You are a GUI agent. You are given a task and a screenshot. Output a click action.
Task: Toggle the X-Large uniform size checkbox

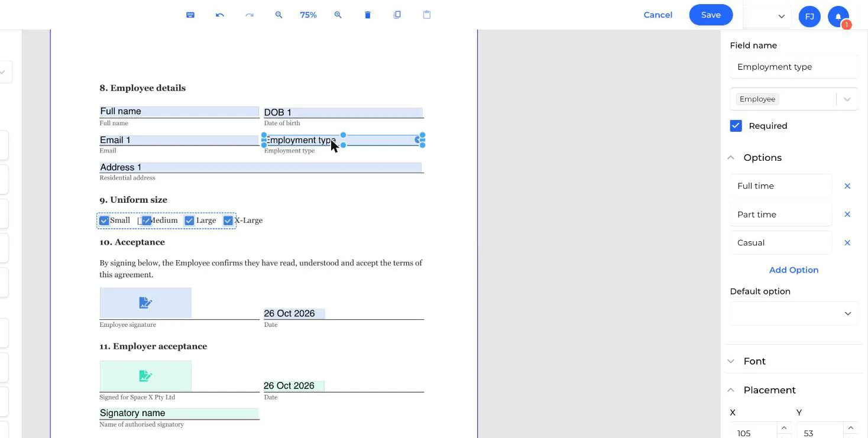pos(228,220)
